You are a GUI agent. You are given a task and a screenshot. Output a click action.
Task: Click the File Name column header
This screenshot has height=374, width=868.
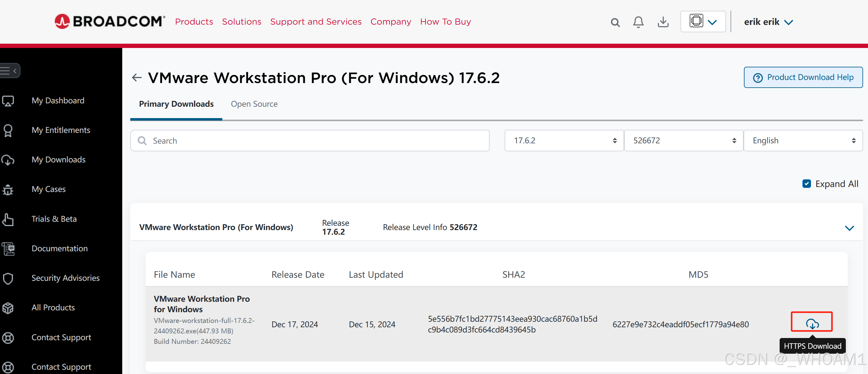coord(175,275)
